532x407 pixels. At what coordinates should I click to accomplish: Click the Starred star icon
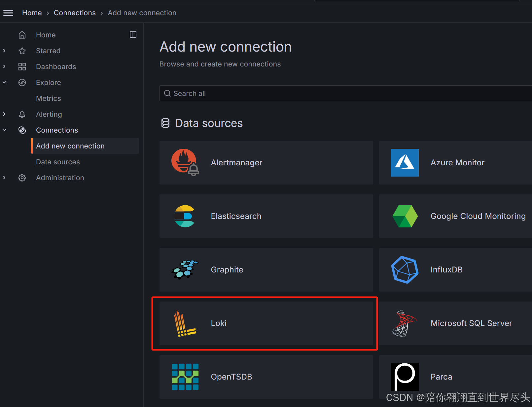pyautogui.click(x=22, y=51)
